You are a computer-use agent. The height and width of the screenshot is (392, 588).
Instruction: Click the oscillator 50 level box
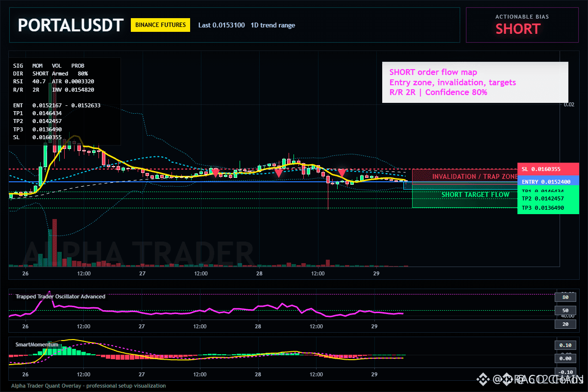[x=565, y=310]
